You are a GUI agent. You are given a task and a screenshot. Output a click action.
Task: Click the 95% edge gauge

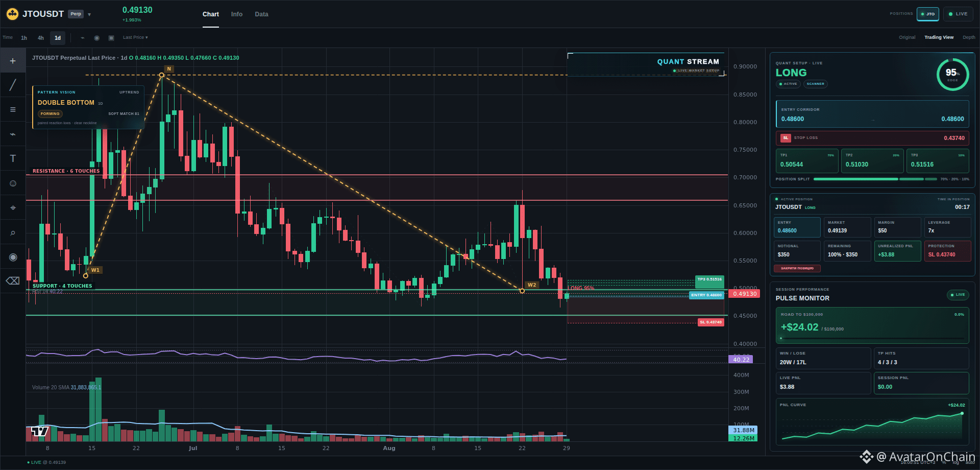(x=952, y=74)
